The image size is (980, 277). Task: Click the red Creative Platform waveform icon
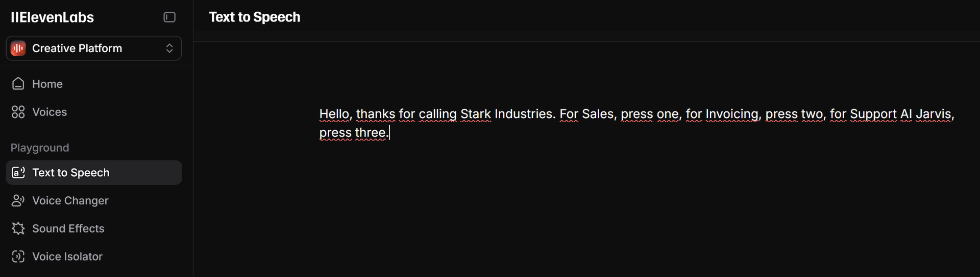pyautogui.click(x=18, y=49)
